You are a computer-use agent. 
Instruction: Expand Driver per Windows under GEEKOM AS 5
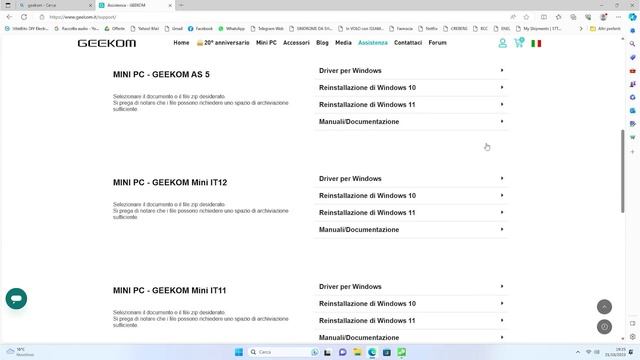(x=411, y=71)
